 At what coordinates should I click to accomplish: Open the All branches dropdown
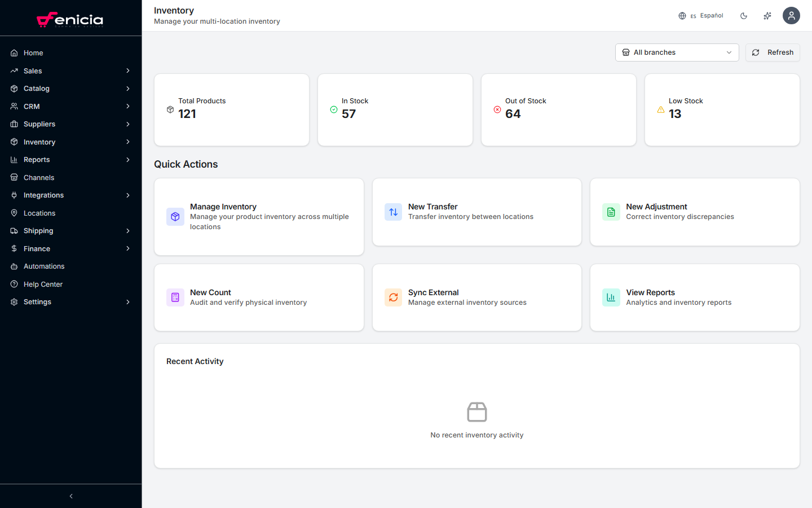(x=677, y=52)
